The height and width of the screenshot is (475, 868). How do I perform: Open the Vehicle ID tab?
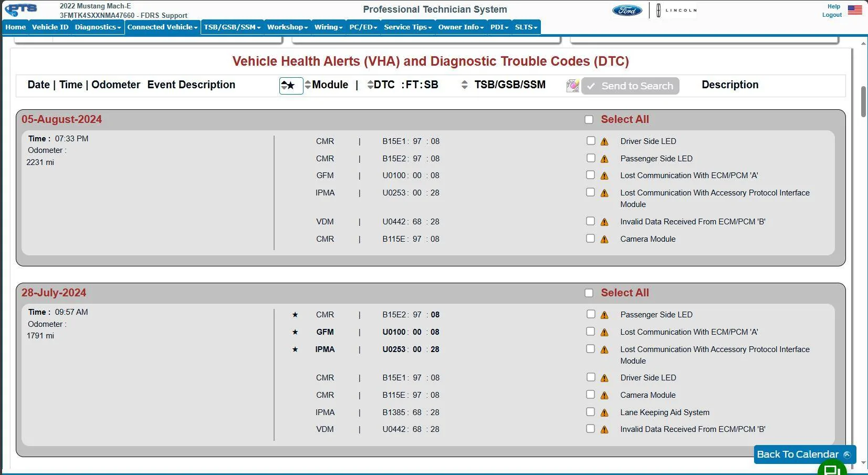[50, 27]
